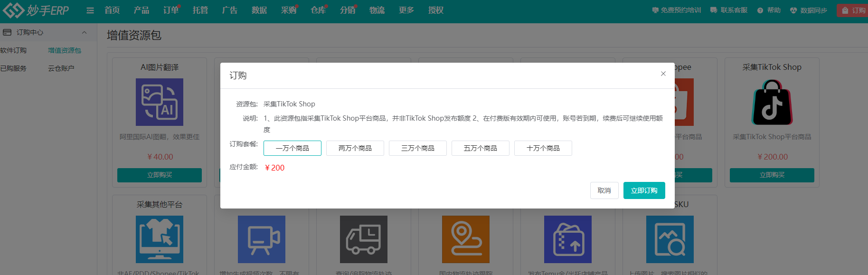
Task: Collapse the 订购中心 sidebar section
Action: [x=84, y=32]
